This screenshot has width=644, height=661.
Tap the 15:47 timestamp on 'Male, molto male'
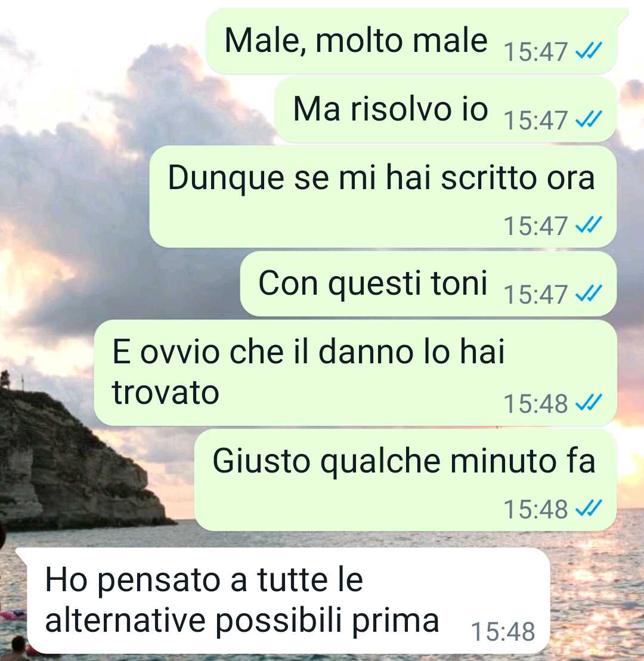coord(535,51)
